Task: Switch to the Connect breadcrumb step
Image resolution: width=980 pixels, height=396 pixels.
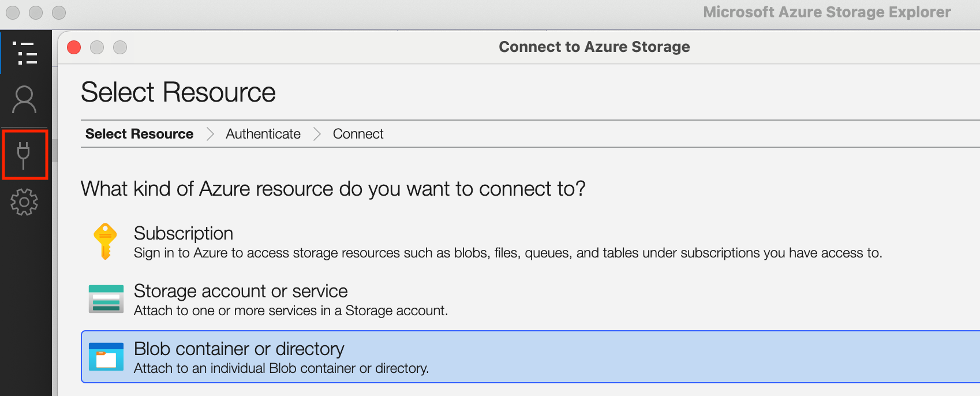Action: coord(358,134)
